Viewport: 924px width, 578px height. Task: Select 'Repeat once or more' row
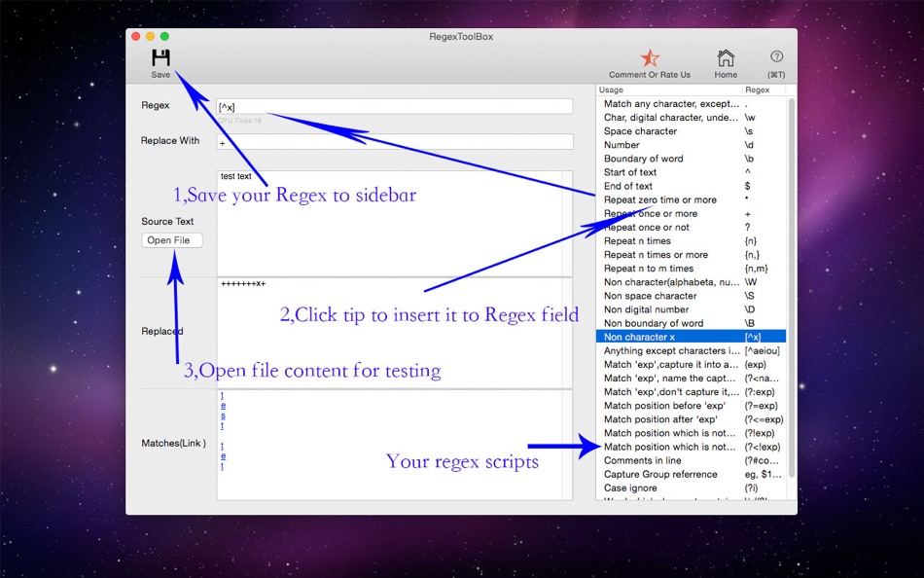coord(691,213)
